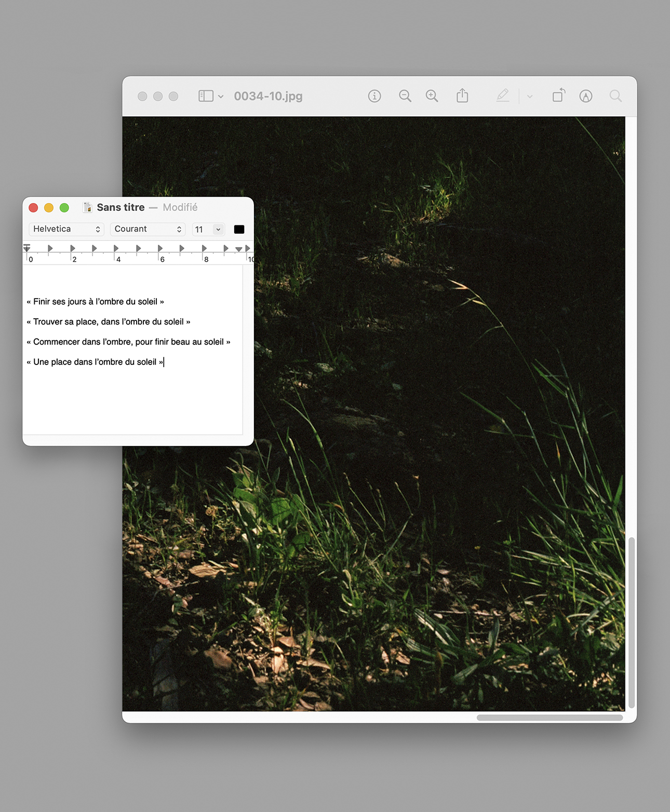Zoom out on the 0034-10.jpg image
The image size is (670, 812).
[x=405, y=96]
